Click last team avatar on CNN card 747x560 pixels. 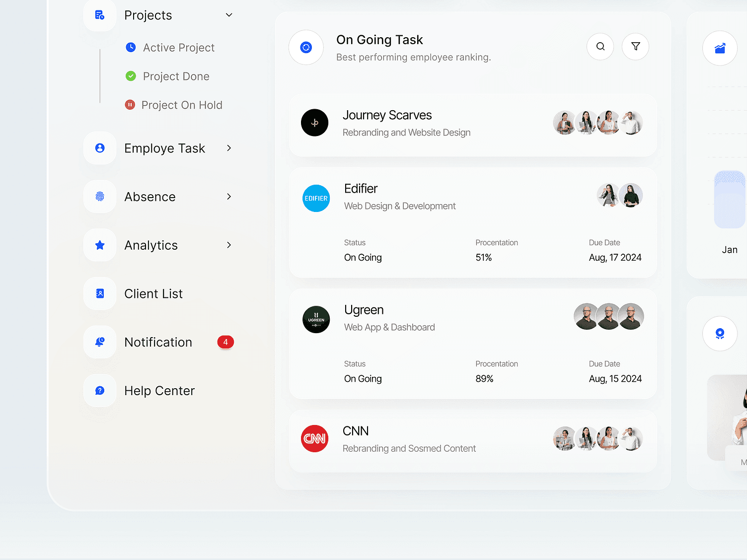tap(631, 438)
